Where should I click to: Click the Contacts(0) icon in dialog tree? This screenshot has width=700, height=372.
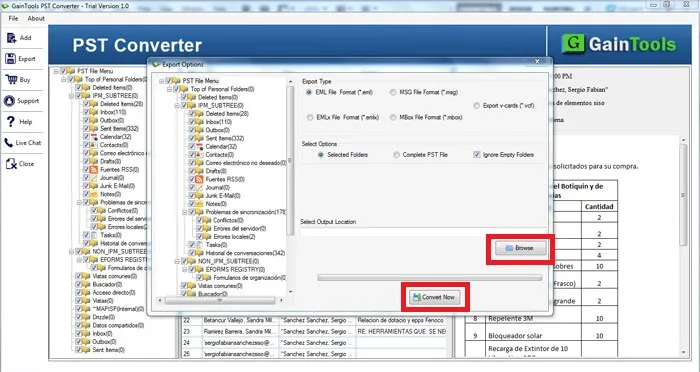pos(200,155)
